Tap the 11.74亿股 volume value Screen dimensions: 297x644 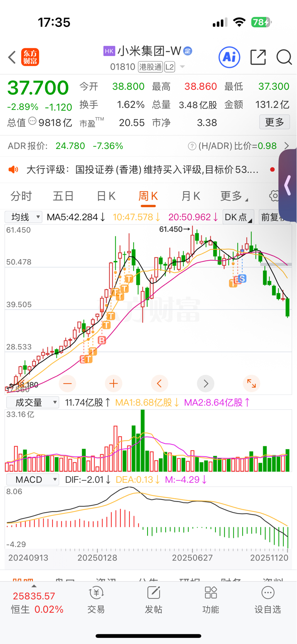88,403
